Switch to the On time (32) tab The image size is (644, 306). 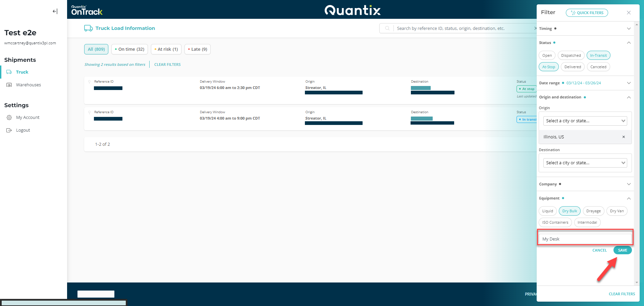129,49
